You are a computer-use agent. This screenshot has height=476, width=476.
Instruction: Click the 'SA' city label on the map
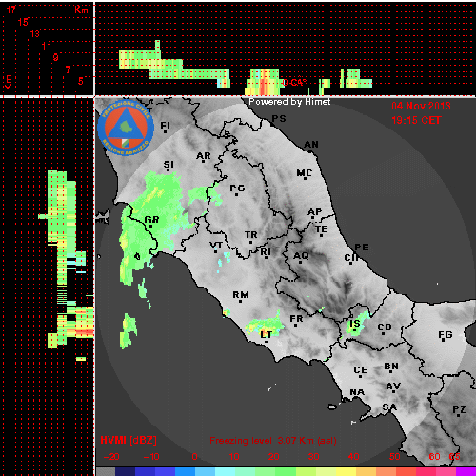389,407
